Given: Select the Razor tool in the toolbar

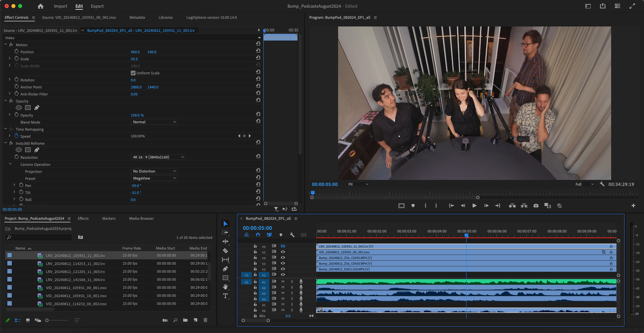Looking at the screenshot, I should point(225,251).
